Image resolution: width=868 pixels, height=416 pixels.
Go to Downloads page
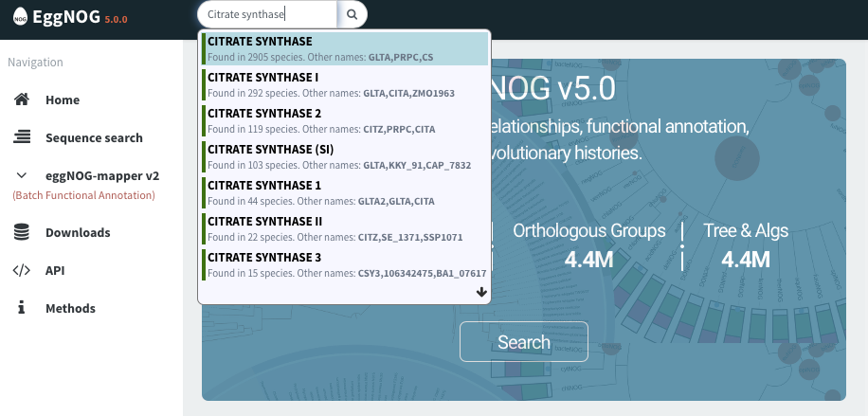coord(78,233)
